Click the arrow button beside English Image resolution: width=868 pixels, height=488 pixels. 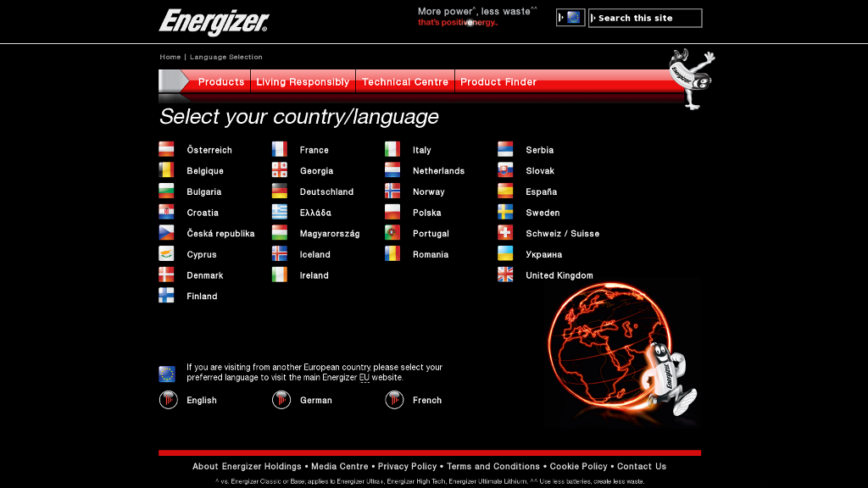[169, 400]
